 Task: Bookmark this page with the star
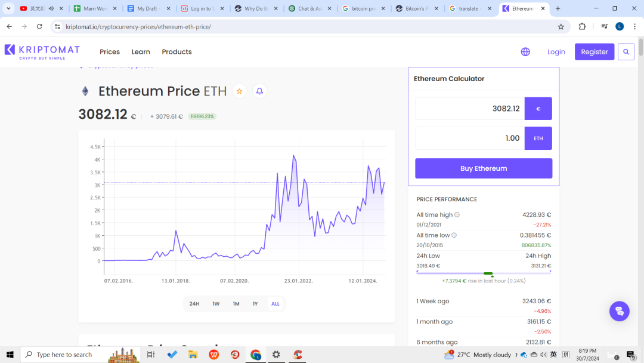561,27
